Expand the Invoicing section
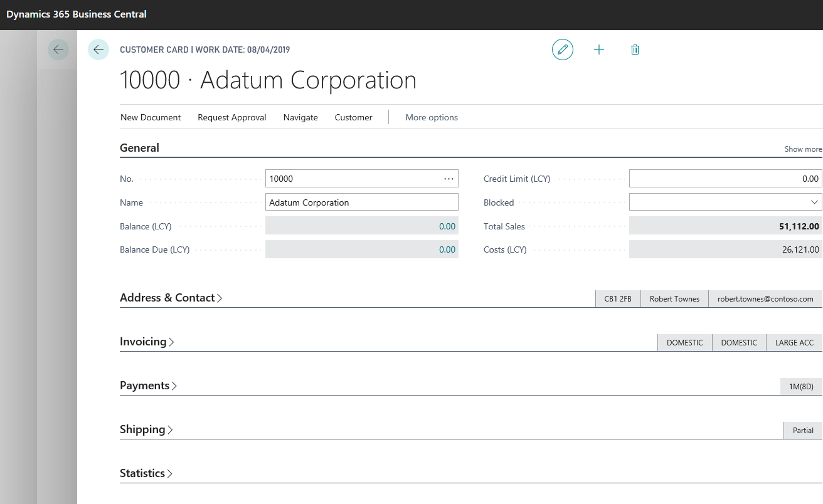This screenshot has height=504, width=823. coord(147,342)
